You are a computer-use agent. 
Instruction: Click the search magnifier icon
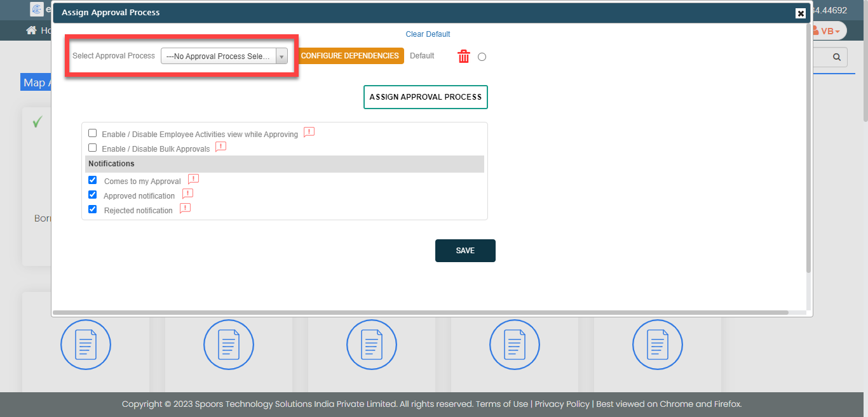[x=836, y=57]
